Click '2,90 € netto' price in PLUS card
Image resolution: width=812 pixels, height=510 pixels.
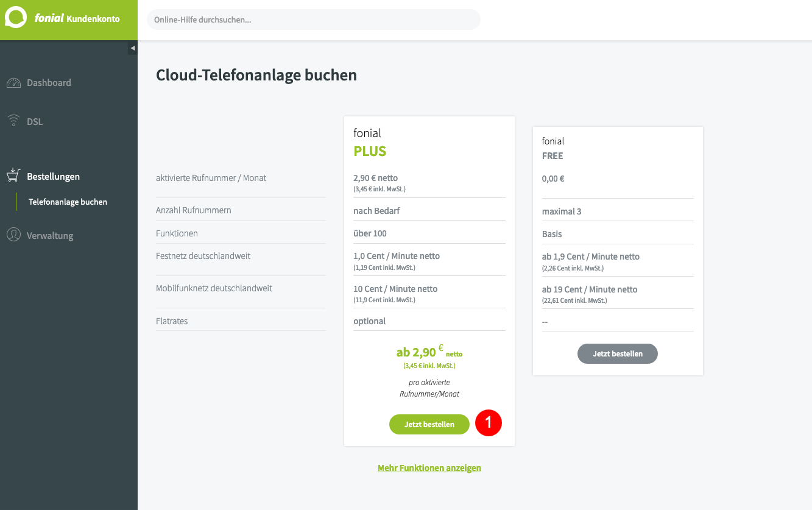coord(376,178)
